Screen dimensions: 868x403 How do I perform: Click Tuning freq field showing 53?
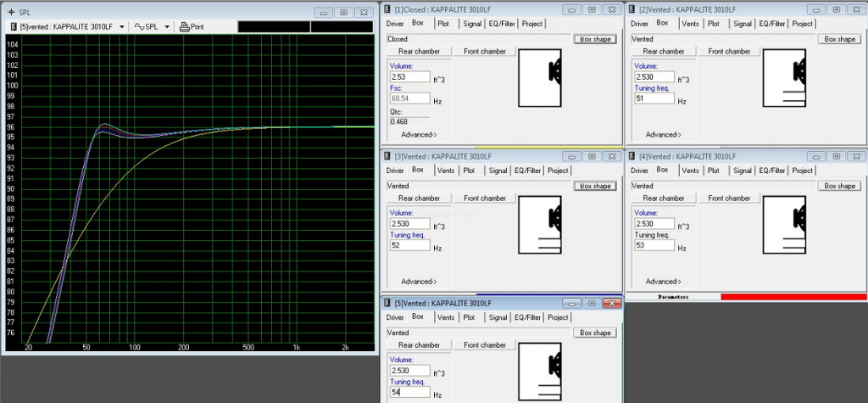point(654,245)
